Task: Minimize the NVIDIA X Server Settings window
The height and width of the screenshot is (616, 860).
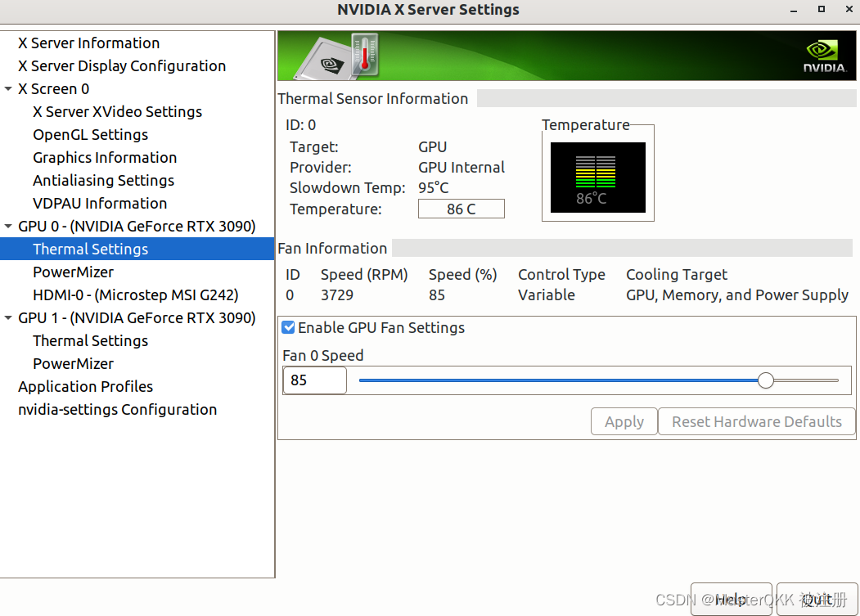Action: tap(794, 10)
